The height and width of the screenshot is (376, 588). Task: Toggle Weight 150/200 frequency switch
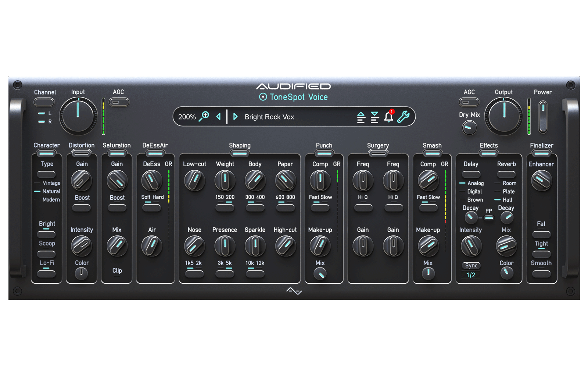(x=225, y=207)
